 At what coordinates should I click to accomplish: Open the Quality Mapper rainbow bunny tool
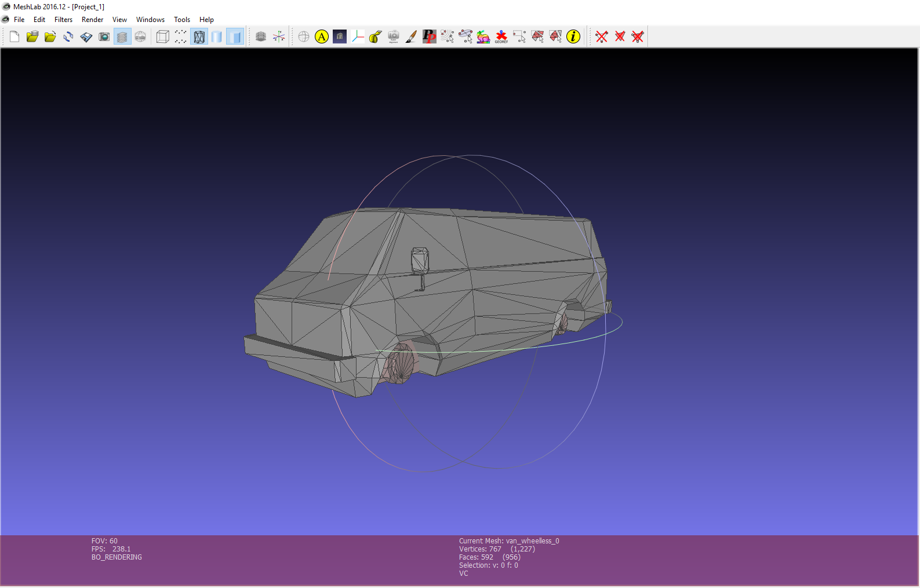(x=483, y=37)
